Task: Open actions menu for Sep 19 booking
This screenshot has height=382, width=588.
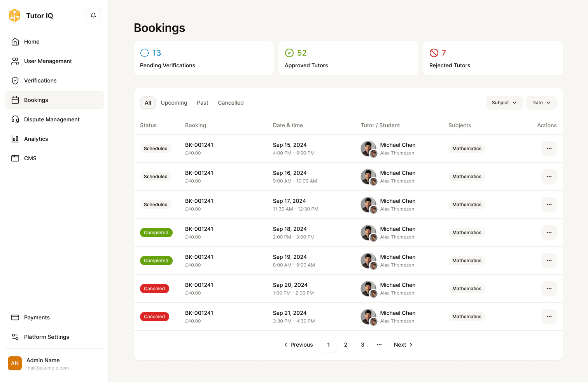Action: click(x=549, y=261)
